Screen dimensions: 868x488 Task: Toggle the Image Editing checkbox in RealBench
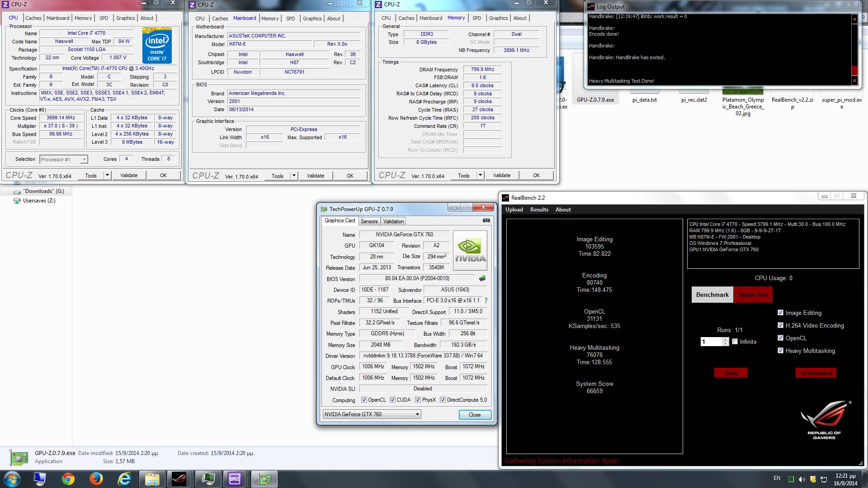coord(780,313)
